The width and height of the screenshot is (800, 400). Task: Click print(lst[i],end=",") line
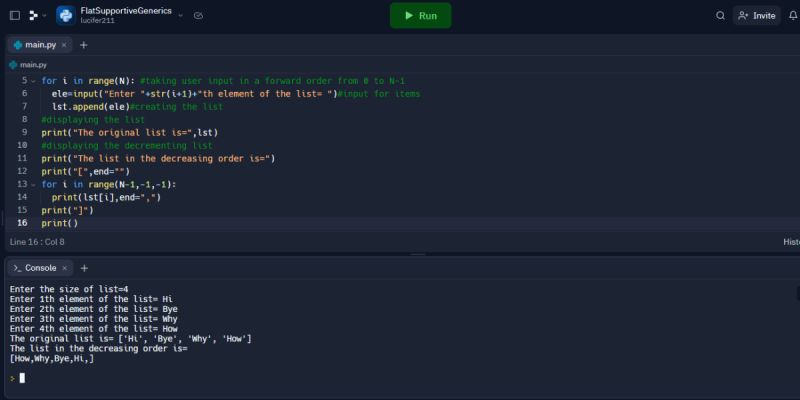pyautogui.click(x=106, y=197)
